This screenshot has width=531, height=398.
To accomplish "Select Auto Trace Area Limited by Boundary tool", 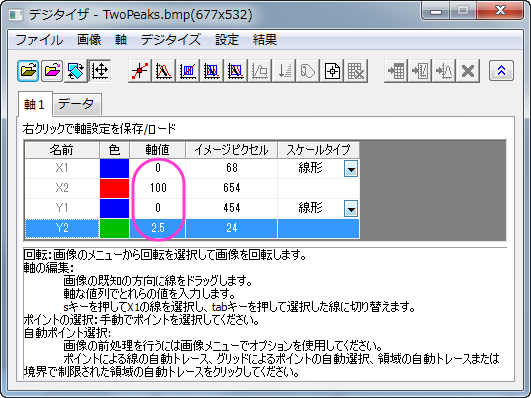I will click(236, 71).
